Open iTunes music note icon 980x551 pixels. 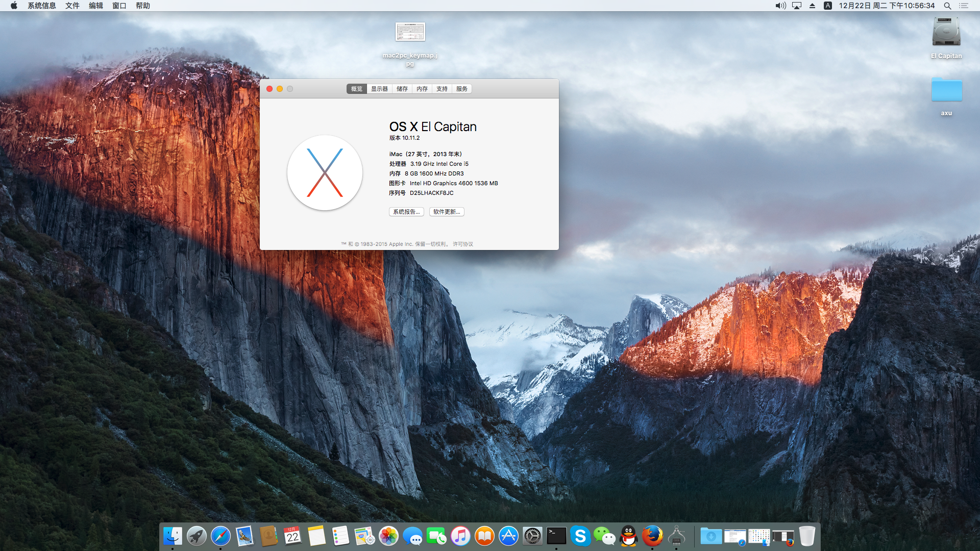pyautogui.click(x=460, y=536)
